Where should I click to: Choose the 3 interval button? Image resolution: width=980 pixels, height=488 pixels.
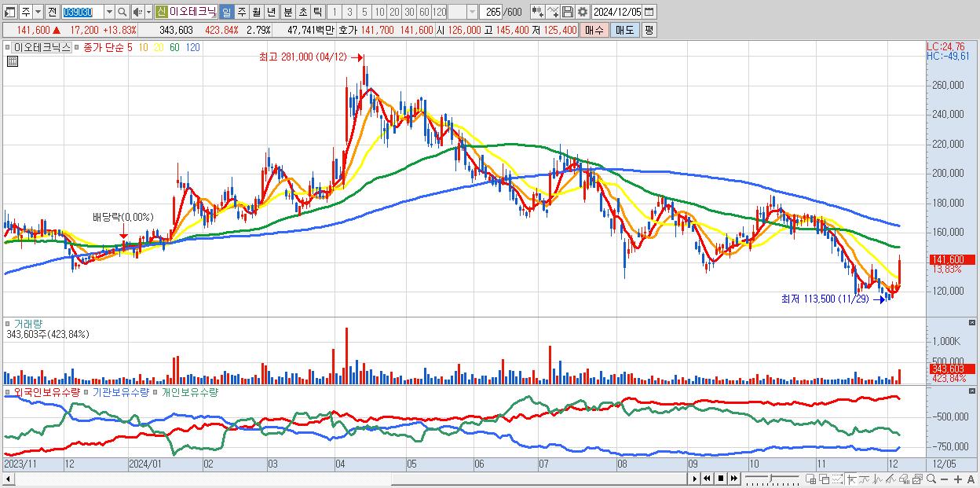coord(349,12)
